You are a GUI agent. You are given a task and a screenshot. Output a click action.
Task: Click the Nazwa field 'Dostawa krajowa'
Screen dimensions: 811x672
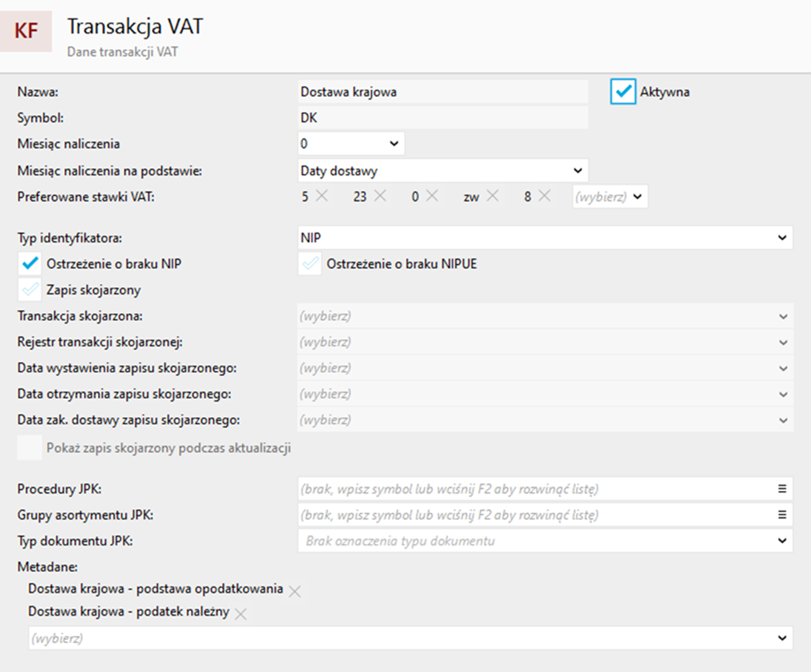pyautogui.click(x=443, y=92)
